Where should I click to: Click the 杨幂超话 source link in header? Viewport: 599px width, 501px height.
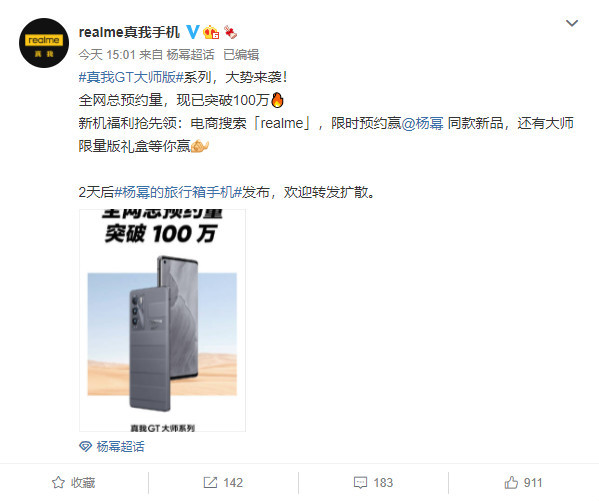coord(190,55)
